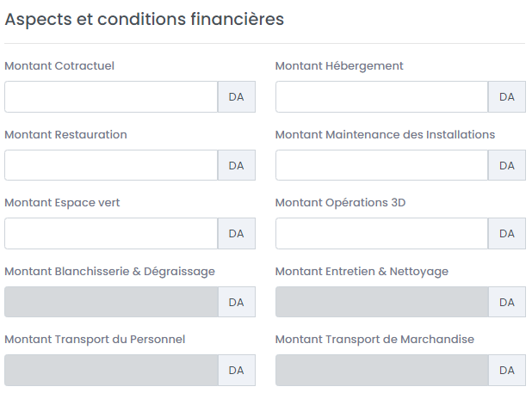Click the greyed Montant Entretien & Nettoyage field
Screen dimensions: 532x399
(x=381, y=302)
